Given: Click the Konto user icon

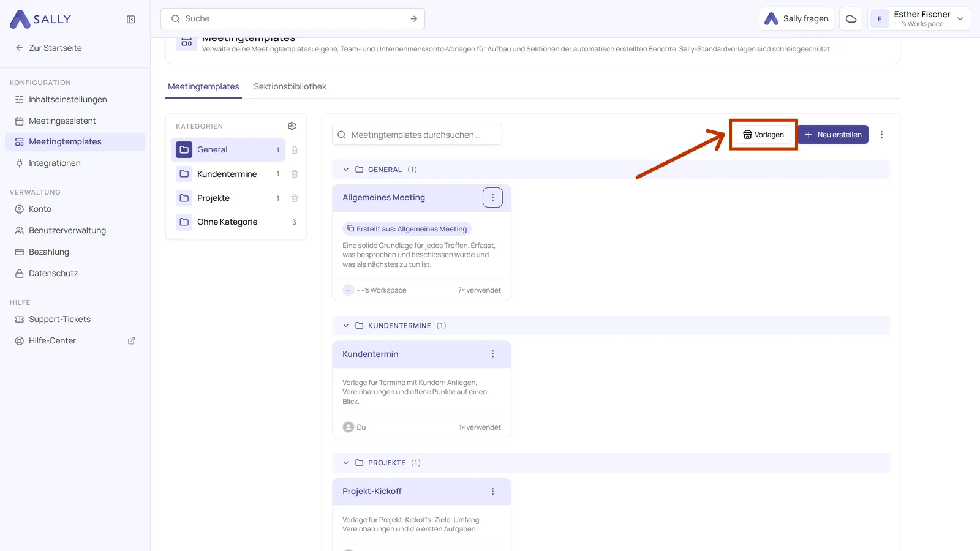Looking at the screenshot, I should point(20,209).
